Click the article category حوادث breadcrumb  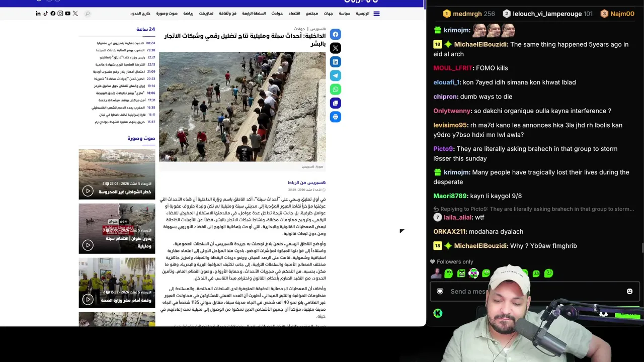299,29
